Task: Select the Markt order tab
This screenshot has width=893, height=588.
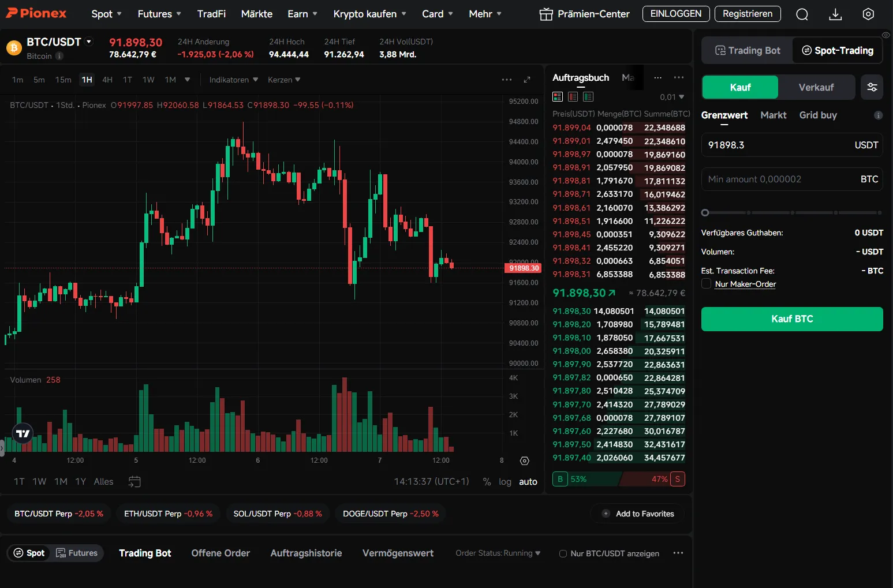Action: [x=774, y=115]
